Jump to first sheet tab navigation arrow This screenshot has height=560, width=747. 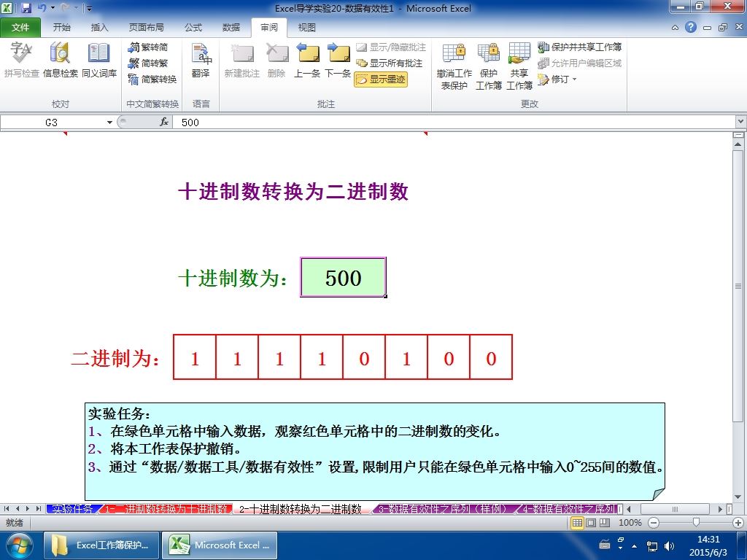click(7, 509)
